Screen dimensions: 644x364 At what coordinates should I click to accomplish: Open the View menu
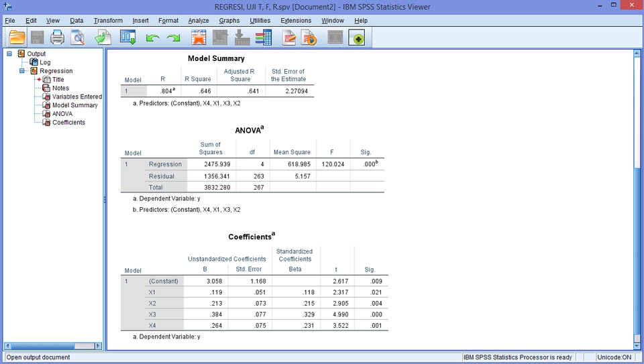click(x=52, y=21)
